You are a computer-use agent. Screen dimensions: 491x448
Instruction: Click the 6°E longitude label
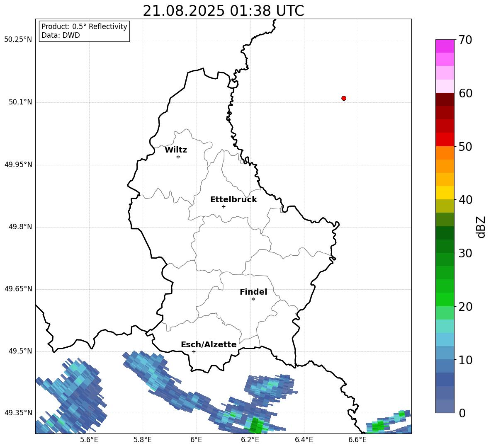point(196,440)
